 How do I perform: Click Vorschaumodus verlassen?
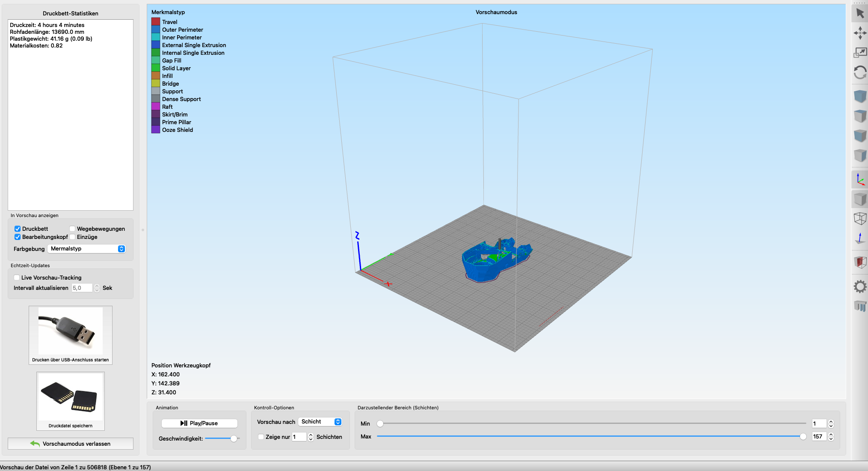pyautogui.click(x=70, y=444)
